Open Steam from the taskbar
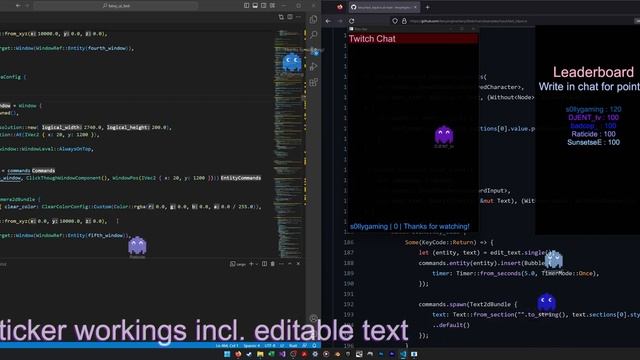640x360 pixels. pos(249,354)
